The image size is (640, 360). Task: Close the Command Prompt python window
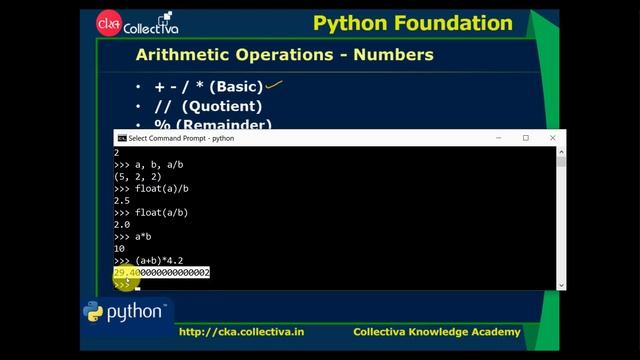[x=553, y=138]
